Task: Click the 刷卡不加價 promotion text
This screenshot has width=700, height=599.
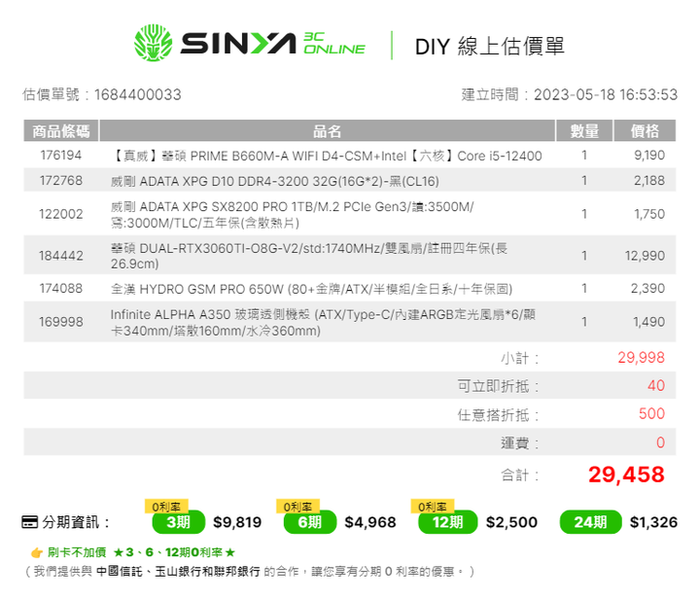Action: click(77, 552)
